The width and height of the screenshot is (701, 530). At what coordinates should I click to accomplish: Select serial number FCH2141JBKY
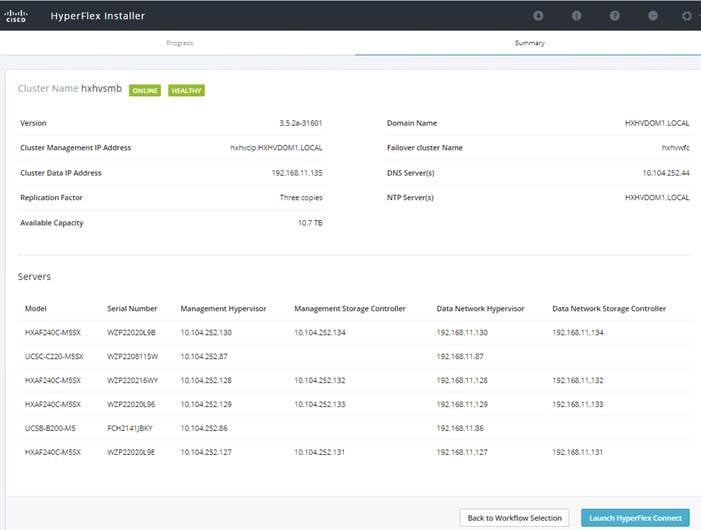point(130,428)
